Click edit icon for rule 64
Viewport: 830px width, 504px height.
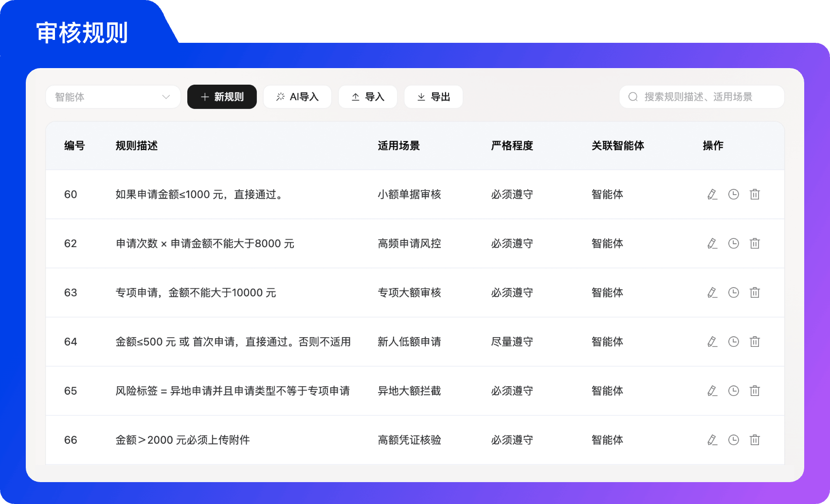pyautogui.click(x=712, y=342)
